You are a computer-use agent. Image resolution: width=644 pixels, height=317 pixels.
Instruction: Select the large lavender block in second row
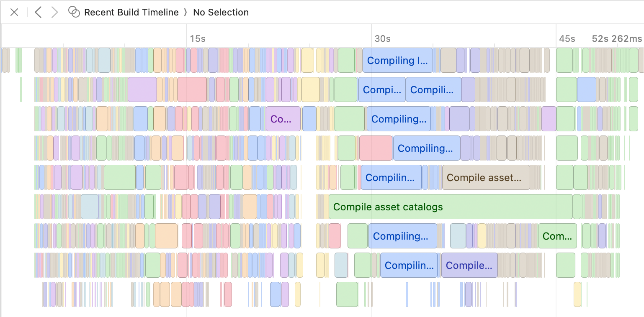point(142,89)
